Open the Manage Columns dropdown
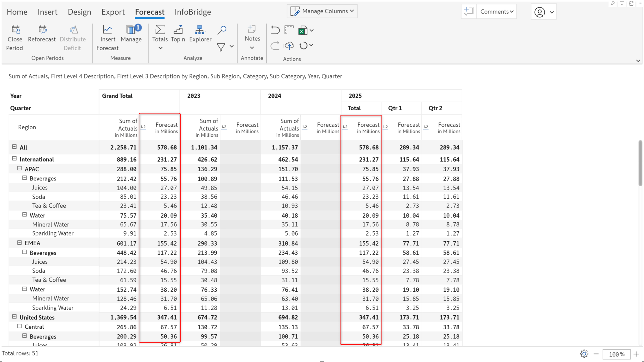644x362 pixels. [x=322, y=11]
